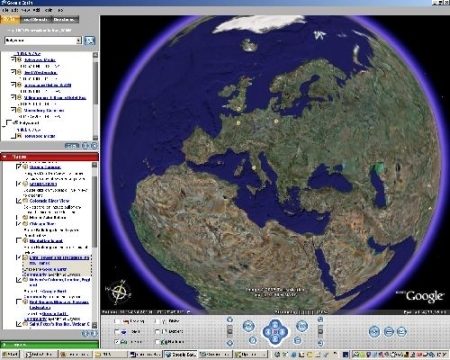Viewport: 450px width, 360px height.
Task: Click the tilt slider handle
Action: (x=320, y=330)
